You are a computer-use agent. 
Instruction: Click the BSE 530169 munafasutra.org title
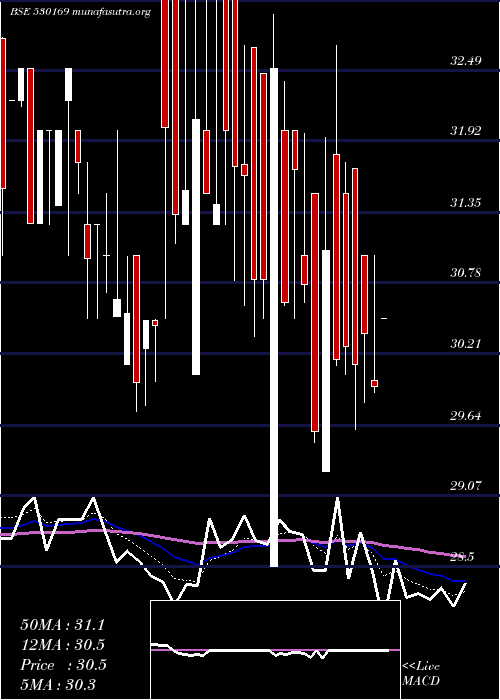80,12
